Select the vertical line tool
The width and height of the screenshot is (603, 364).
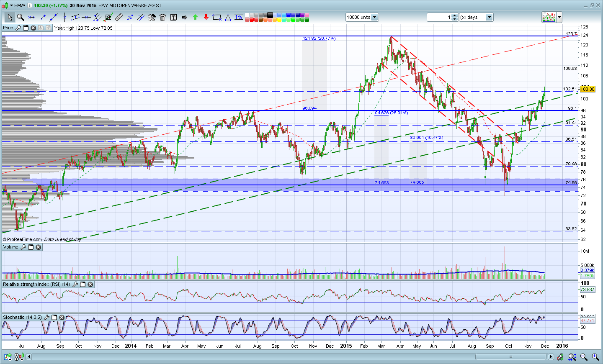[x=64, y=17]
